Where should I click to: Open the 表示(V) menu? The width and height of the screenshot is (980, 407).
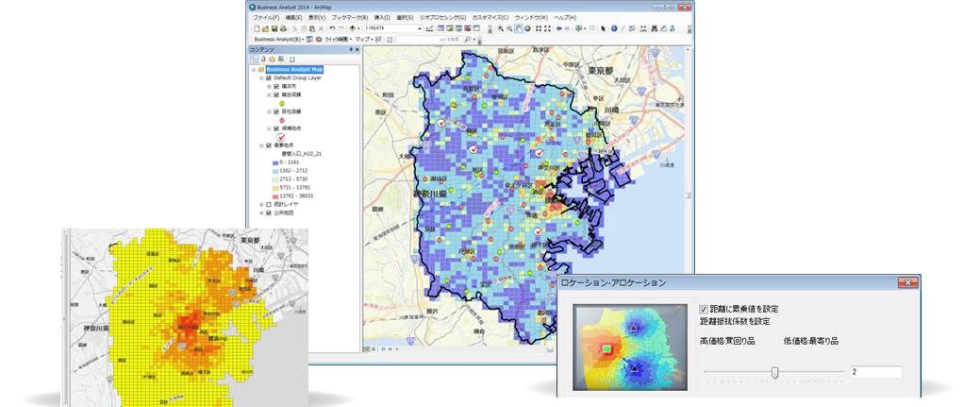(317, 18)
